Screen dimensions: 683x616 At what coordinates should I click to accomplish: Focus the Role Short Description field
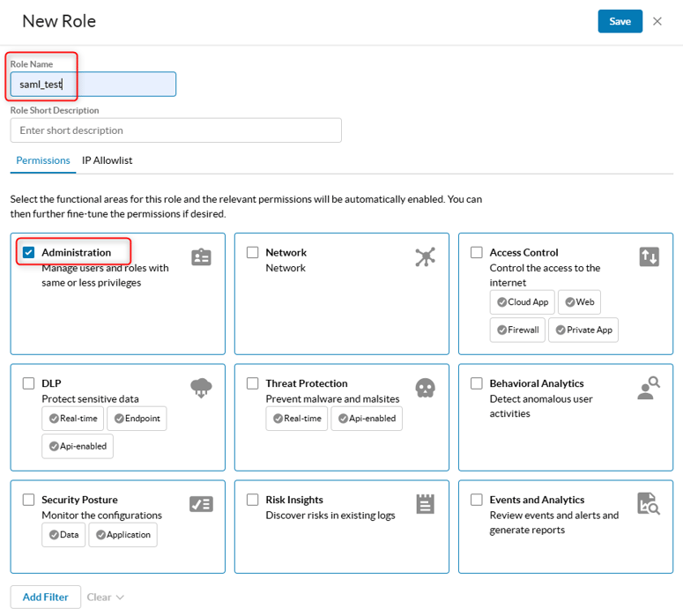click(x=176, y=130)
